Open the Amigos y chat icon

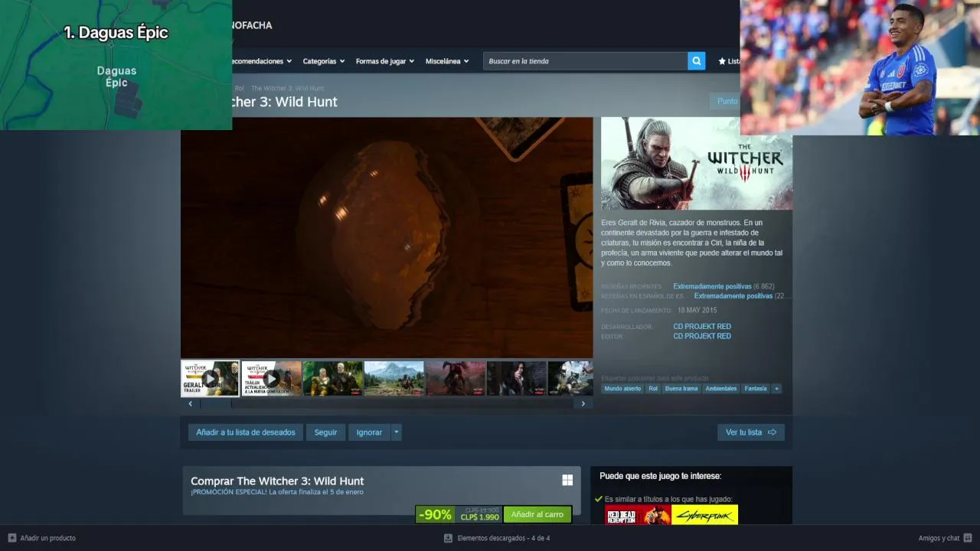968,538
